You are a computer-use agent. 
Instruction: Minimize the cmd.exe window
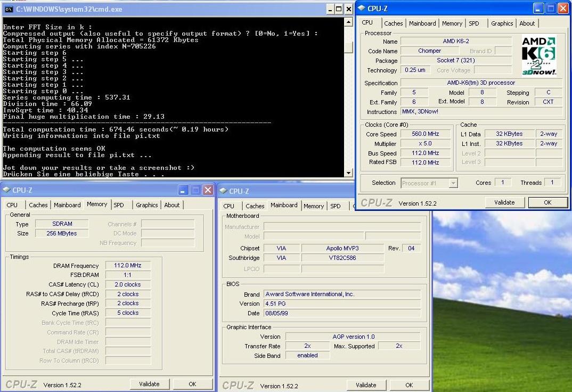click(330, 9)
